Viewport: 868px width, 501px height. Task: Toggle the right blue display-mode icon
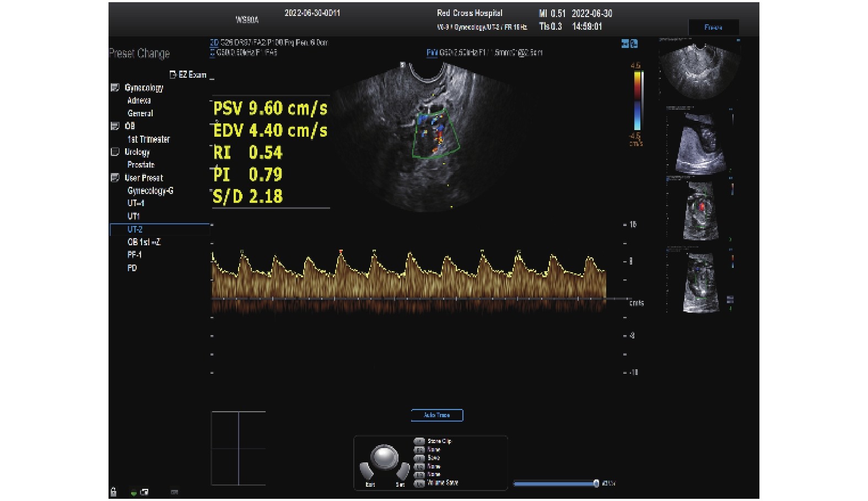(x=634, y=44)
